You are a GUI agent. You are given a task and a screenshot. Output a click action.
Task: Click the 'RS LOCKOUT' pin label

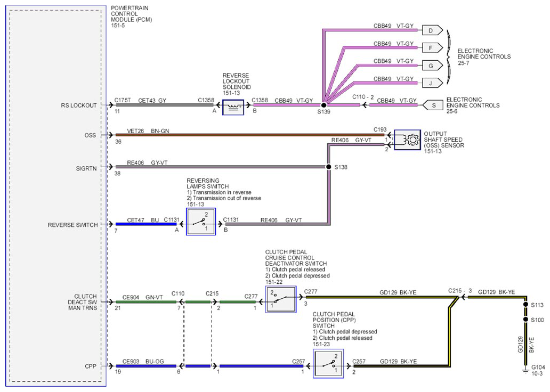coord(79,105)
